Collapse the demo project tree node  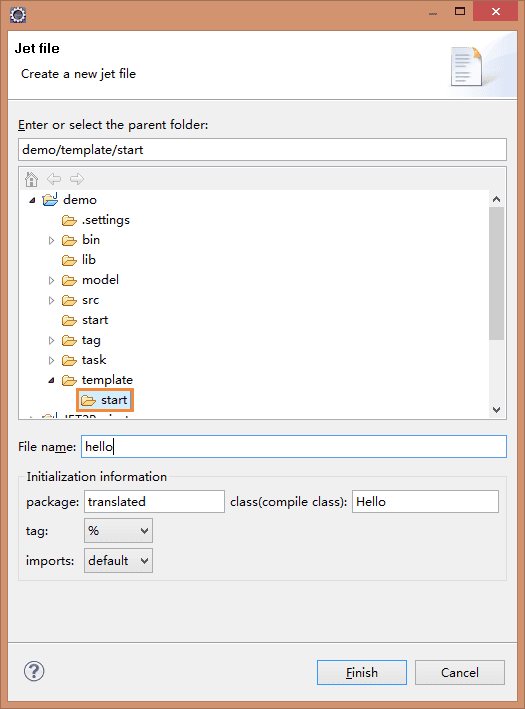[32, 200]
